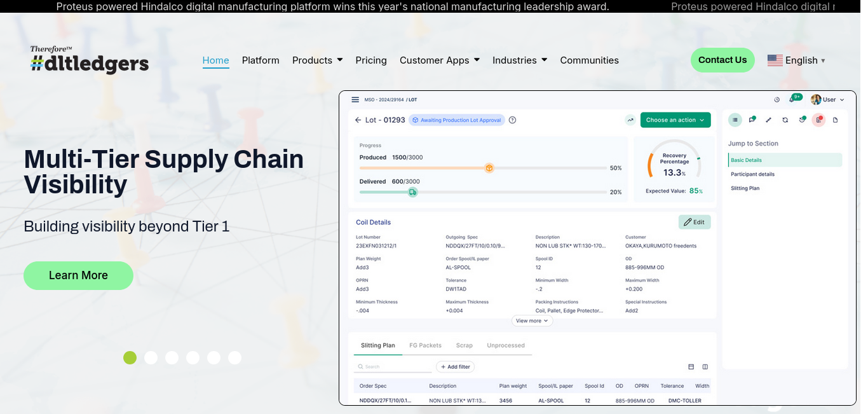Select the second carousel dot
This screenshot has height=414, width=868.
(x=151, y=357)
